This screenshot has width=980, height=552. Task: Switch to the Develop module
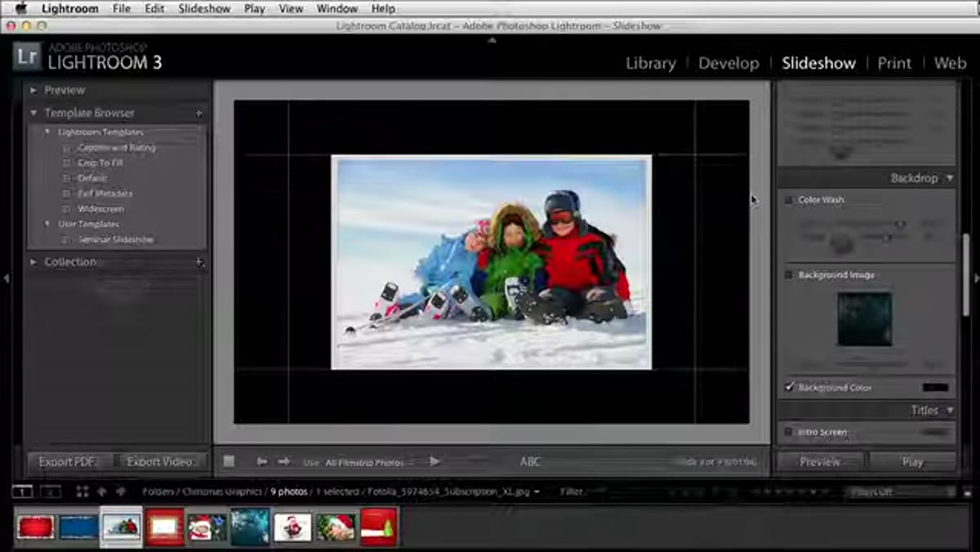point(728,63)
